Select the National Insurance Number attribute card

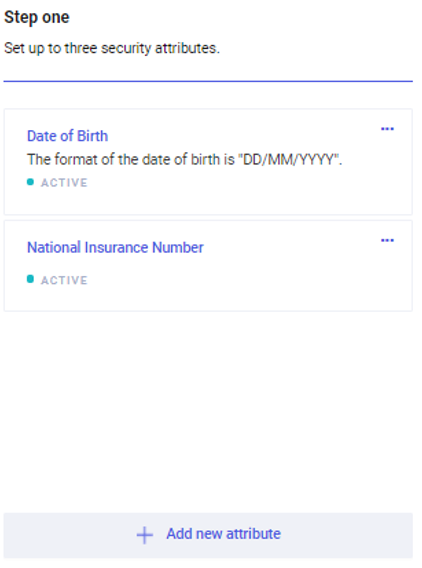point(208,266)
